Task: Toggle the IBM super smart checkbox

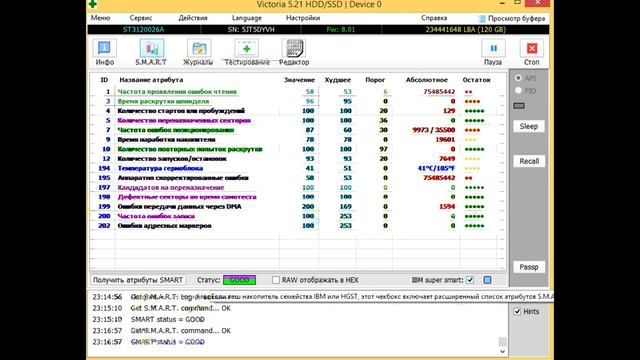Action: tap(470, 280)
